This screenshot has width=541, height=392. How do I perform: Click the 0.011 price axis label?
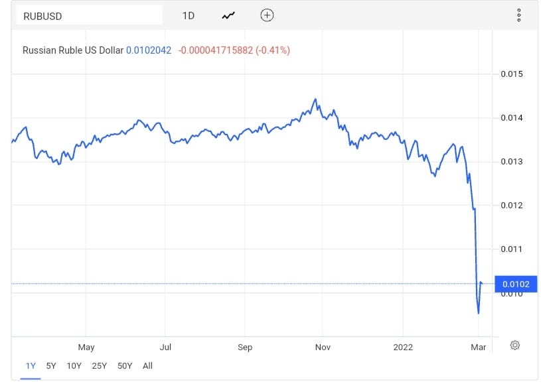coord(512,249)
